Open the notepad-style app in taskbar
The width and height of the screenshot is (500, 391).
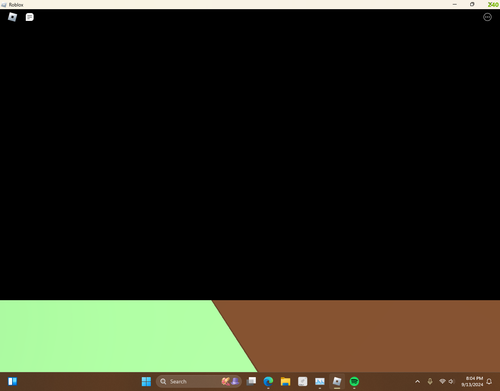(x=303, y=381)
